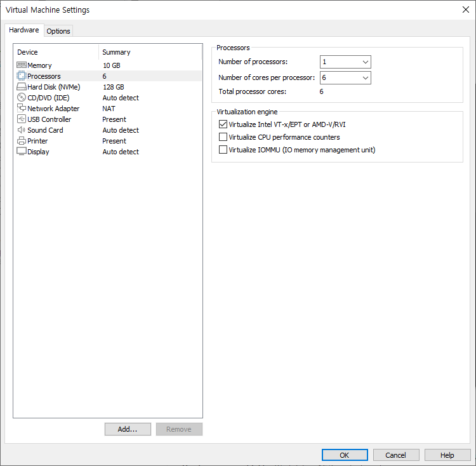Click the Hard Disk (NVMe) icon
Viewport: 476px width, 466px height.
tap(21, 87)
